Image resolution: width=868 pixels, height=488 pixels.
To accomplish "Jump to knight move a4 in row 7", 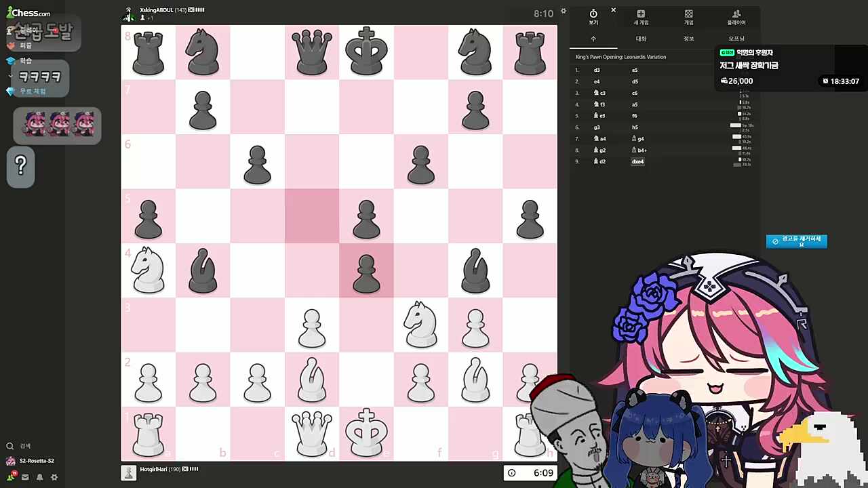I will pyautogui.click(x=599, y=139).
